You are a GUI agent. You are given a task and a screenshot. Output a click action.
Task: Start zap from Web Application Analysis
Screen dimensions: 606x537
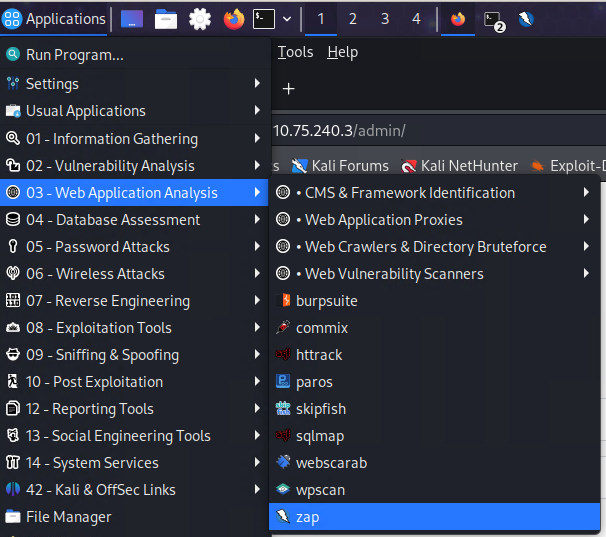(x=307, y=517)
